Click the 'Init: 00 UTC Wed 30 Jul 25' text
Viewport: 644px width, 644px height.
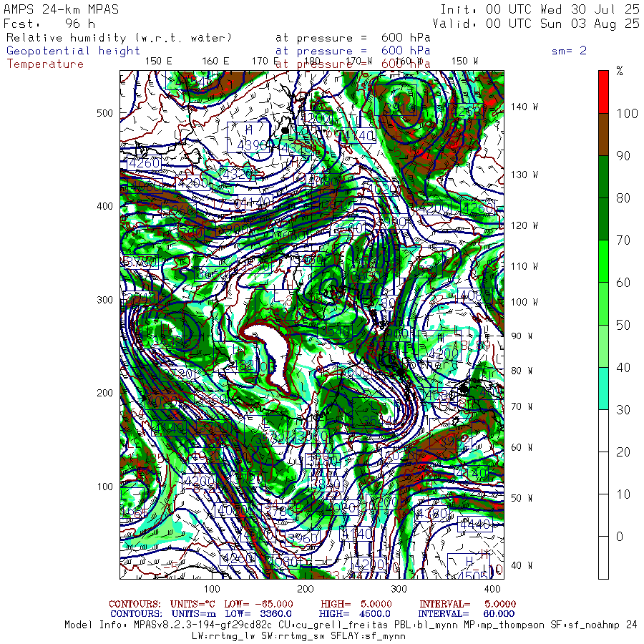pos(540,9)
